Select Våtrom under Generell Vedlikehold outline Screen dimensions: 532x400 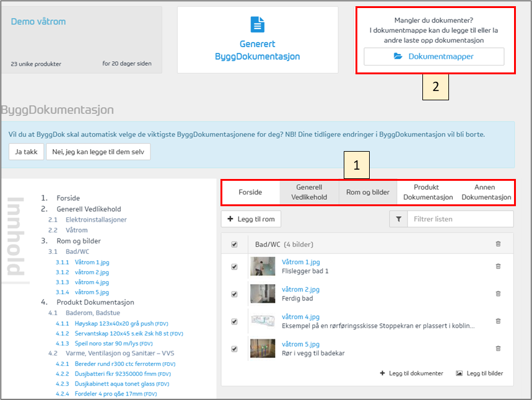pos(77,230)
